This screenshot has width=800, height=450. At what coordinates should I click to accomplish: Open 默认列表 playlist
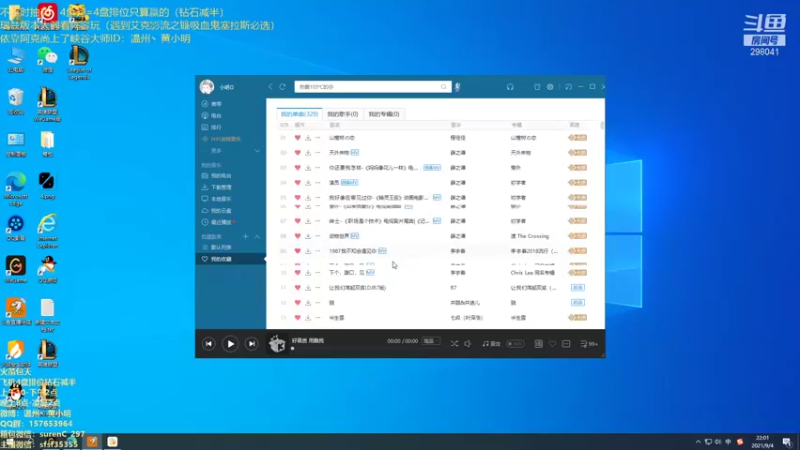(x=220, y=247)
